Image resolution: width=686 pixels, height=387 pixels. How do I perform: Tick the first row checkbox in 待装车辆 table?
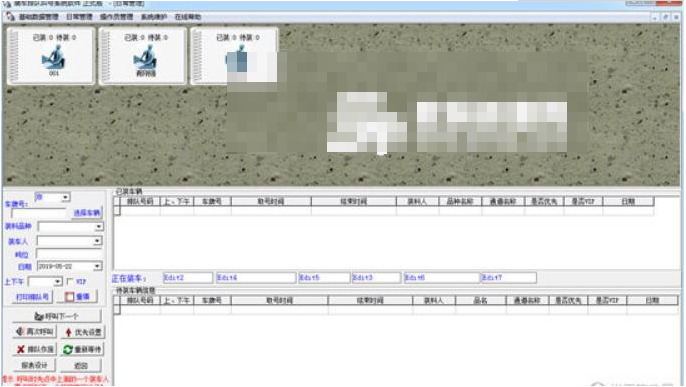pos(117,310)
